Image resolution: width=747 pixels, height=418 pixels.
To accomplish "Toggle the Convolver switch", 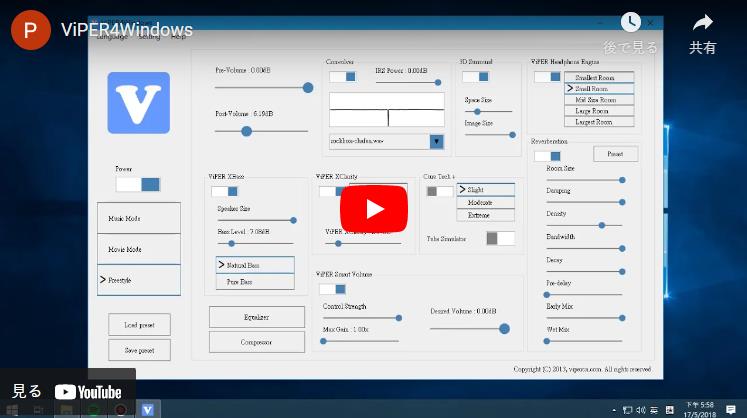I will (343, 77).
